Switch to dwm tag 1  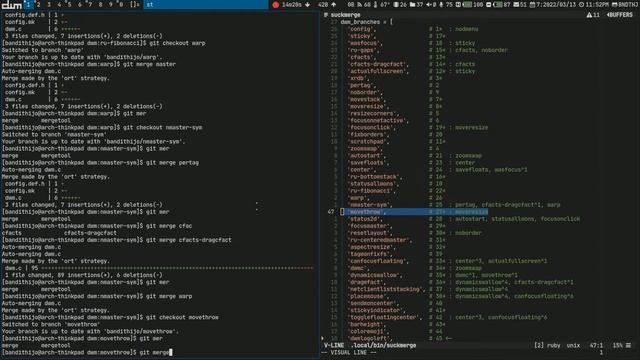click(x=28, y=4)
